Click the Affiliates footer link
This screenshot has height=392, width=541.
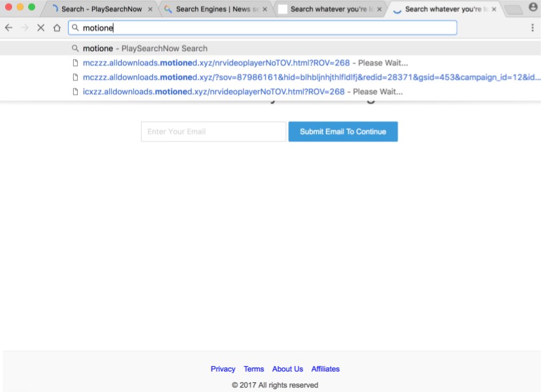pyautogui.click(x=325, y=369)
